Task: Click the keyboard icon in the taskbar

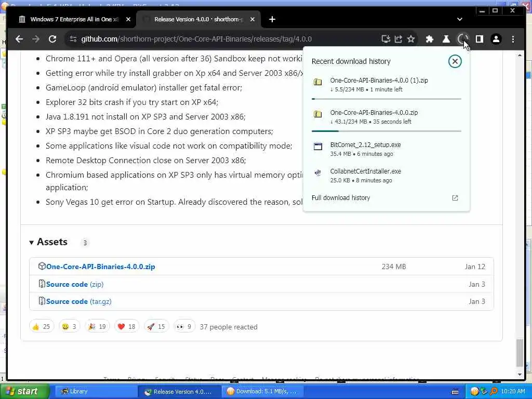Action: click(x=455, y=392)
